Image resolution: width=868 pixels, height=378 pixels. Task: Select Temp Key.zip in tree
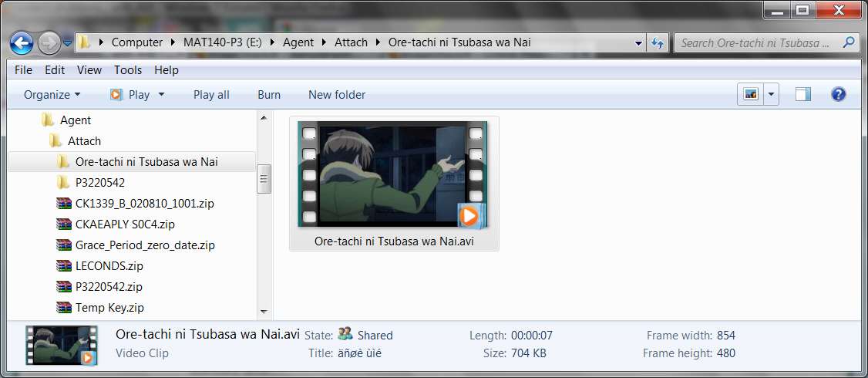tap(109, 308)
